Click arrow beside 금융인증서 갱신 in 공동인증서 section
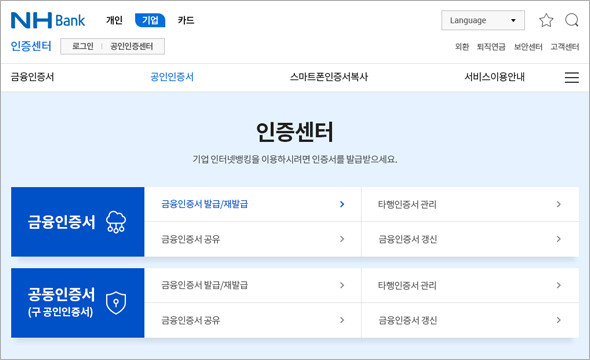 [558, 320]
